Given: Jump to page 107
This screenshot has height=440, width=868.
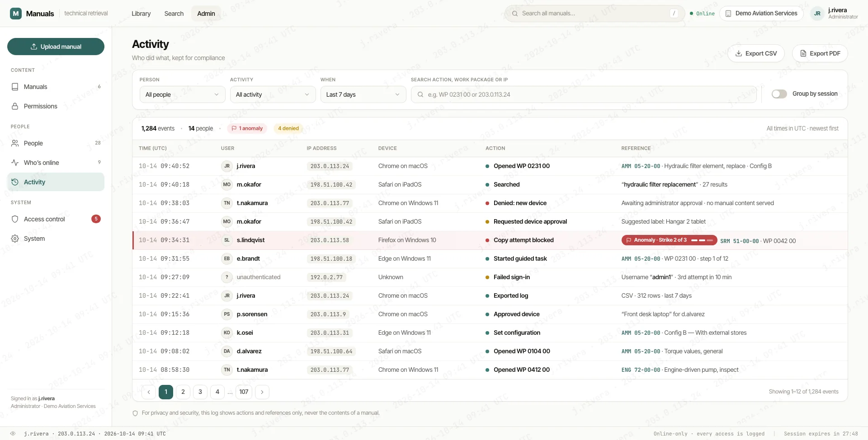Looking at the screenshot, I should [244, 392].
